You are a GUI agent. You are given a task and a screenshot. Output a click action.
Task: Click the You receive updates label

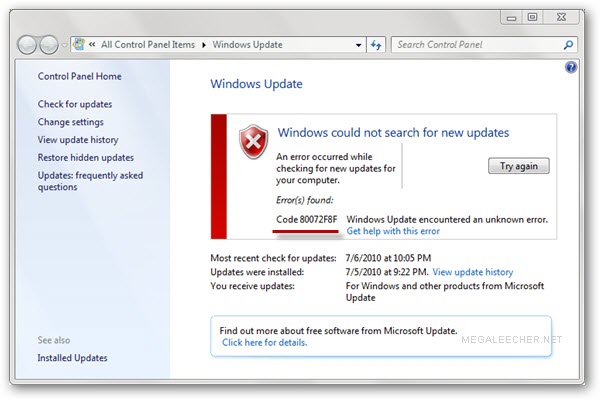click(253, 286)
